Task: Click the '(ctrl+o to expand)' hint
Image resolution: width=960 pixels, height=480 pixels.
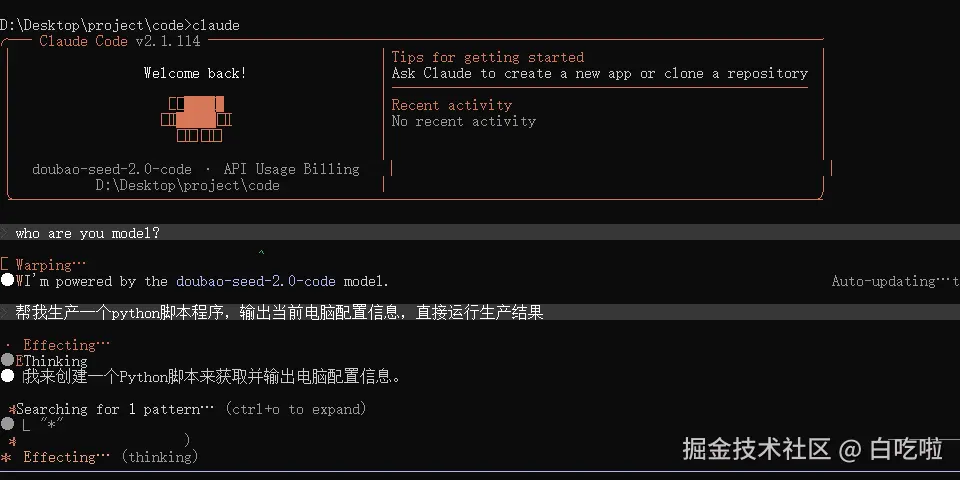Action: 296,409
